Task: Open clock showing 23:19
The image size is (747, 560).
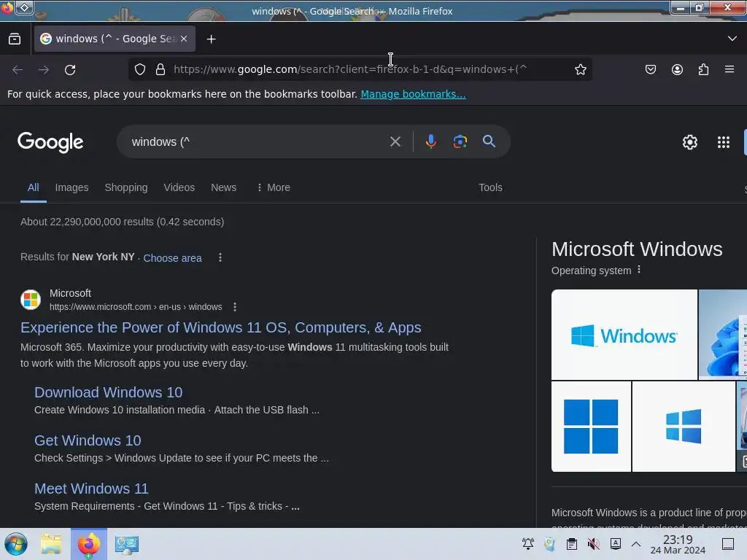Action: pos(678,544)
